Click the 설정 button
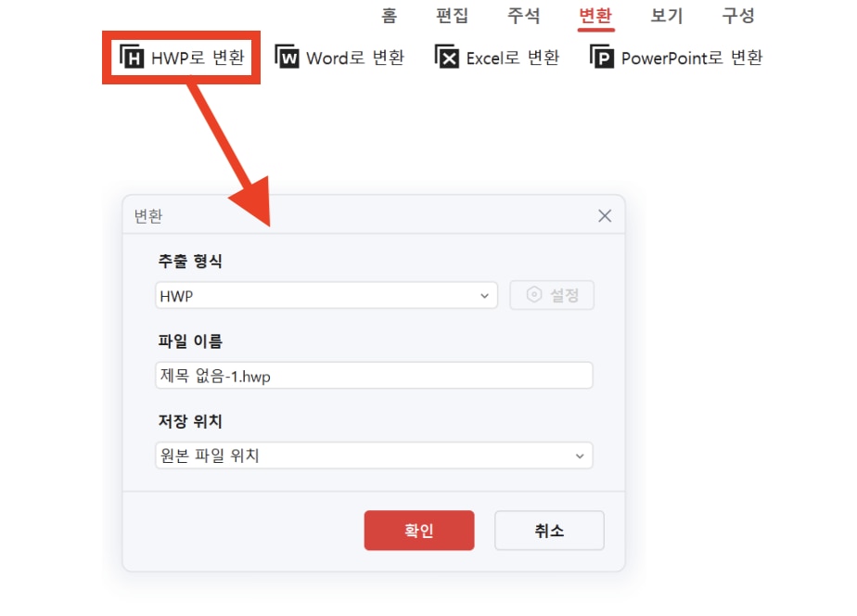Image resolution: width=857 pixels, height=616 pixels. point(552,295)
